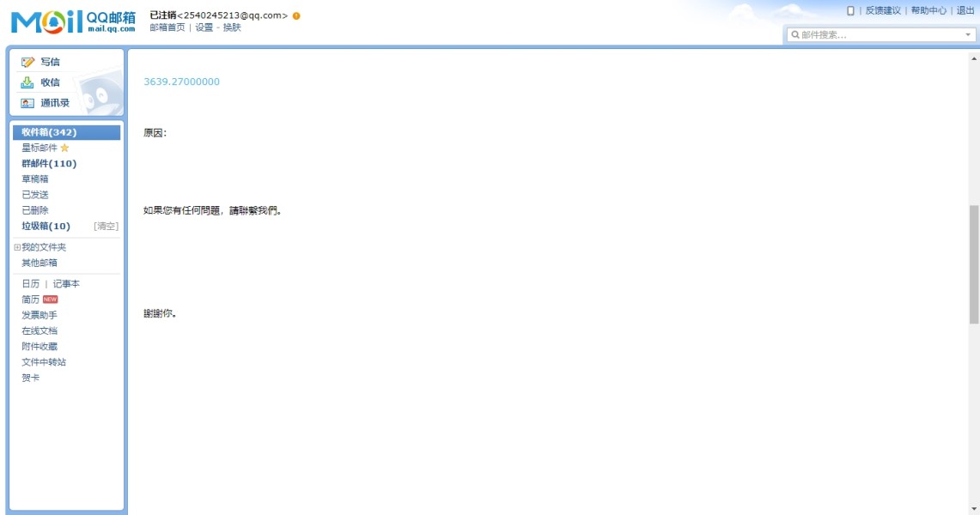Click the QQ Mail logo
Image resolution: width=980 pixels, height=515 pixels.
coord(73,21)
